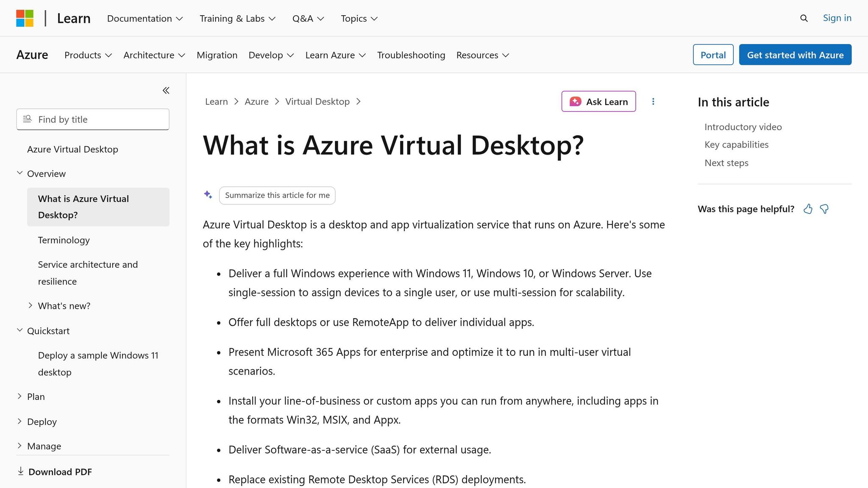This screenshot has height=488, width=868.
Task: Jump to Next steps section
Action: pos(726,163)
